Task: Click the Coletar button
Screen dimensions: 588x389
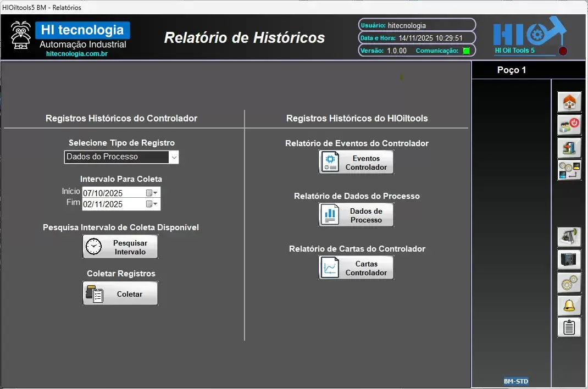Action: (x=120, y=294)
